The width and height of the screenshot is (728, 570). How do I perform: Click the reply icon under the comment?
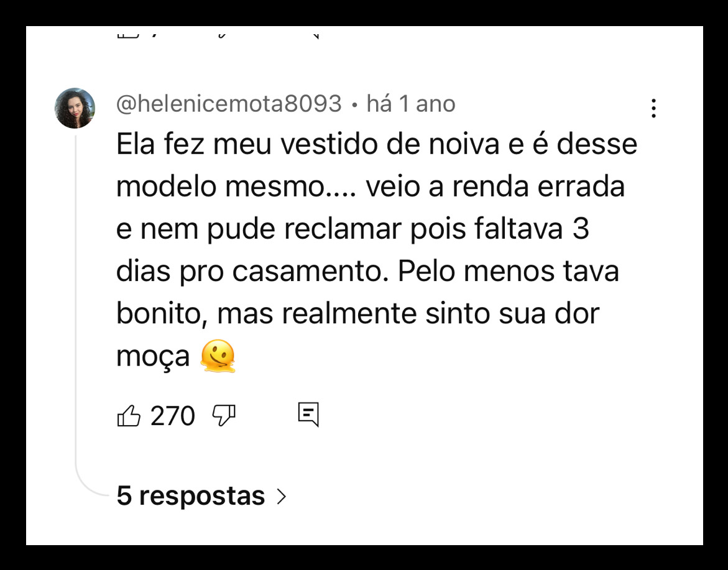point(308,414)
